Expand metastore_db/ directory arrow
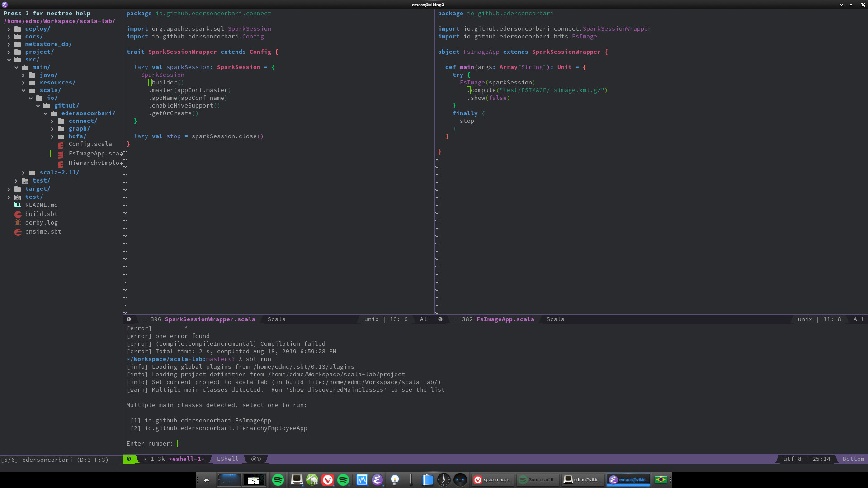Screen dimensions: 868x488 (x=9, y=44)
